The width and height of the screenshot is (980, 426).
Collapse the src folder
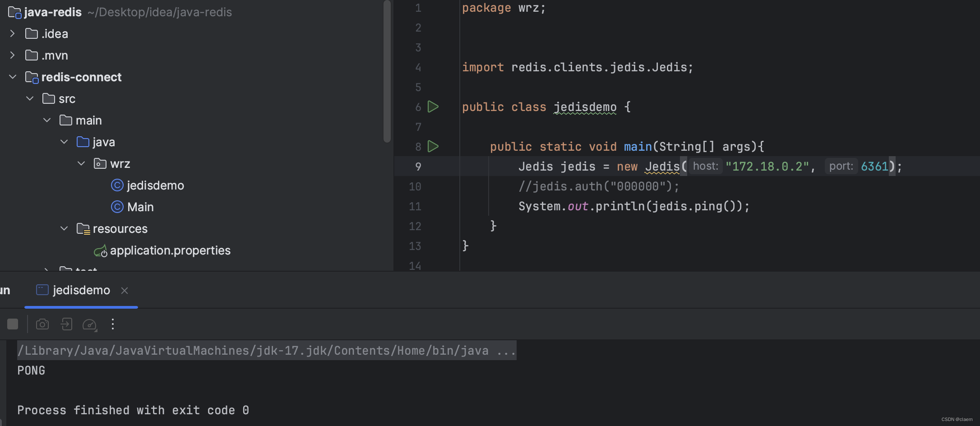click(30, 99)
